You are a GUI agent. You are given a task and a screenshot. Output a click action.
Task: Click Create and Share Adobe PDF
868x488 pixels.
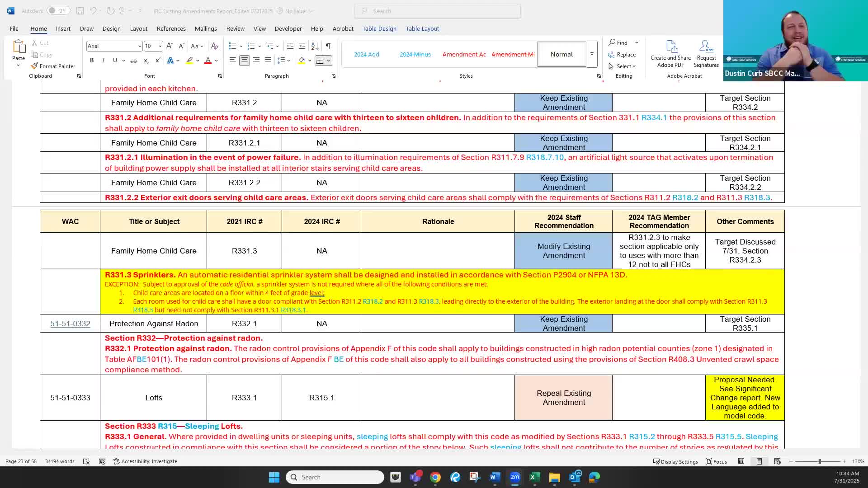tap(670, 54)
